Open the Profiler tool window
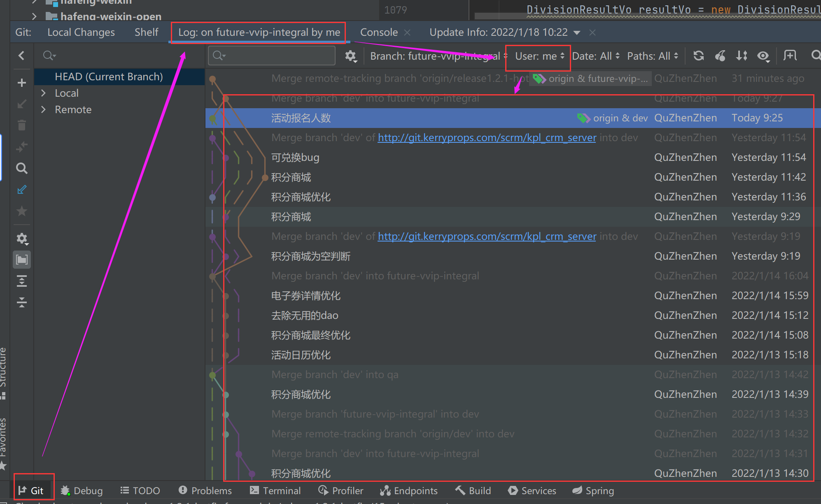 point(341,490)
